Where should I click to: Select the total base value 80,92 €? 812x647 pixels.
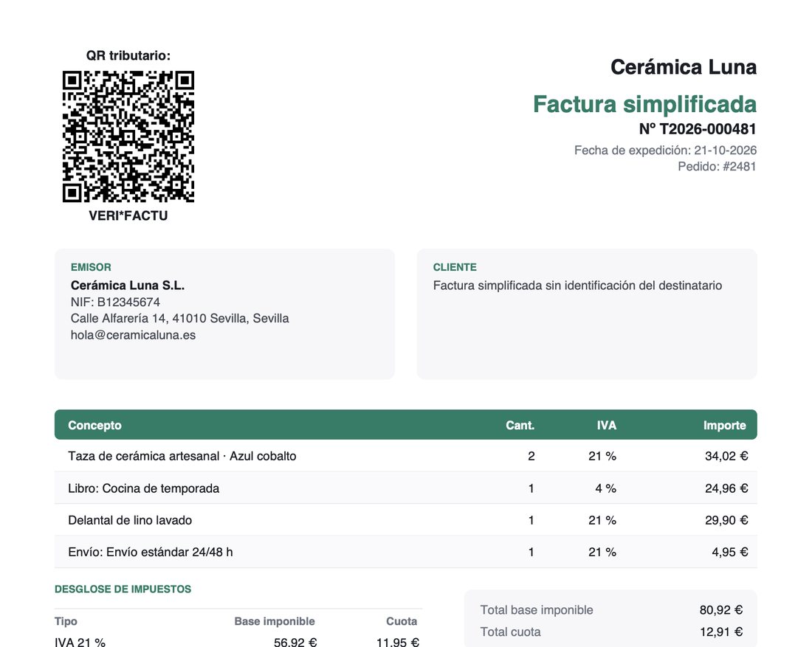tap(721, 609)
